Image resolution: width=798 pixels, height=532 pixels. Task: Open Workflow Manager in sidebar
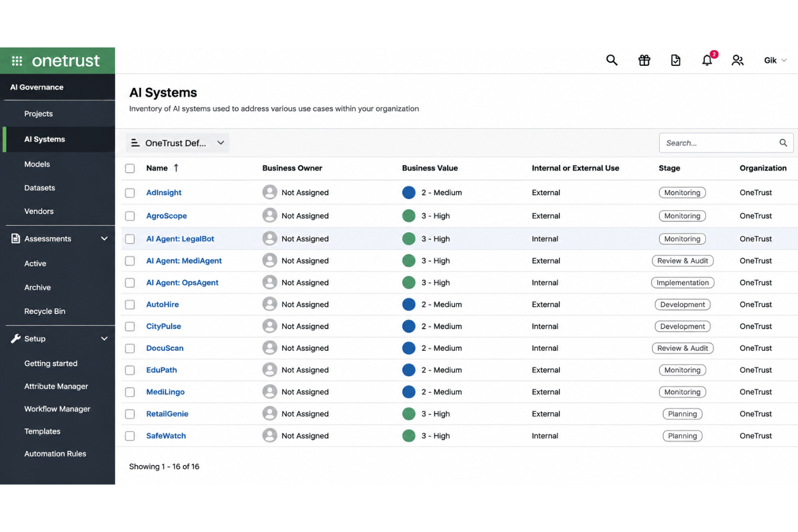pos(57,409)
